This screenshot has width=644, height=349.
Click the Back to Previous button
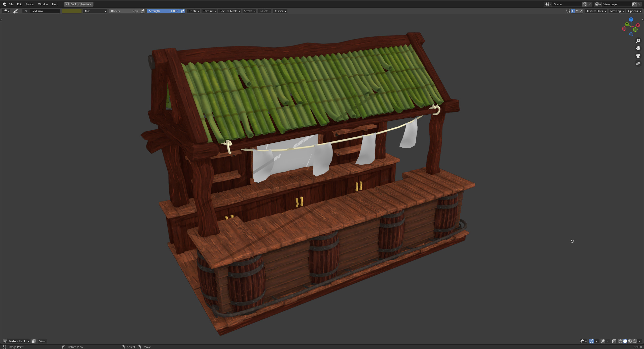click(79, 4)
